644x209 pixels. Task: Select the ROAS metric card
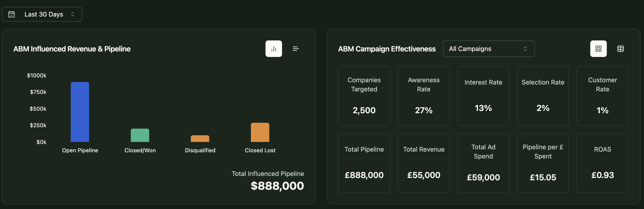coord(602,163)
